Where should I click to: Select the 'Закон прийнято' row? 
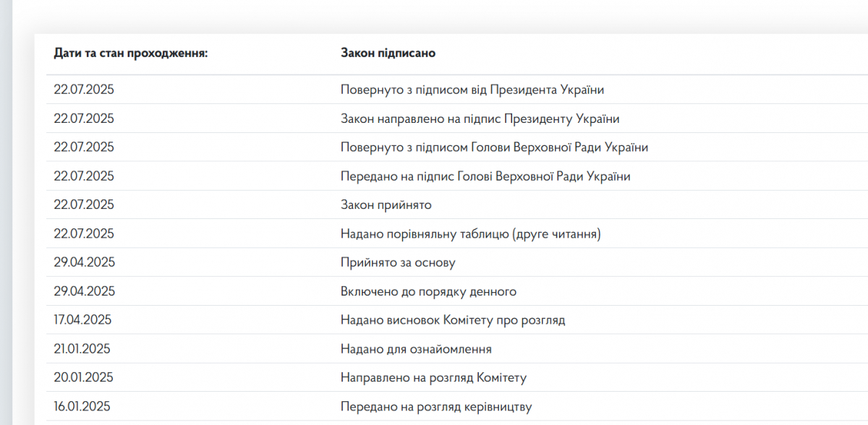(457, 205)
